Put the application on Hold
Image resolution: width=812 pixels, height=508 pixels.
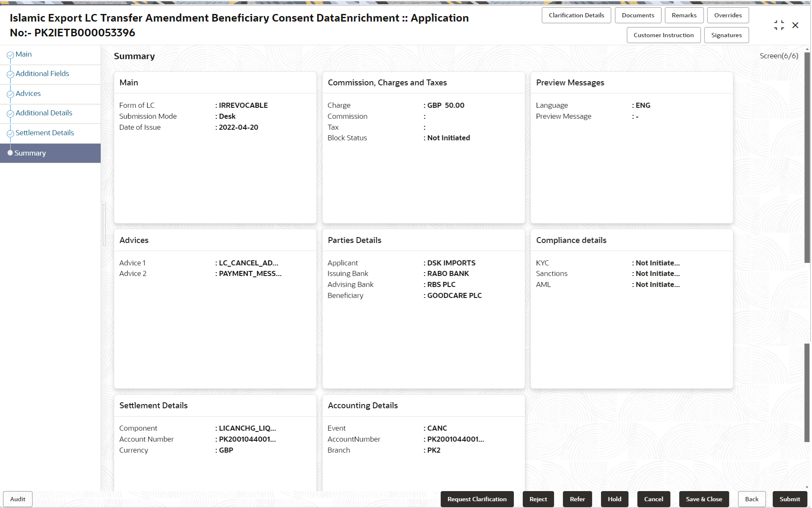click(x=614, y=499)
